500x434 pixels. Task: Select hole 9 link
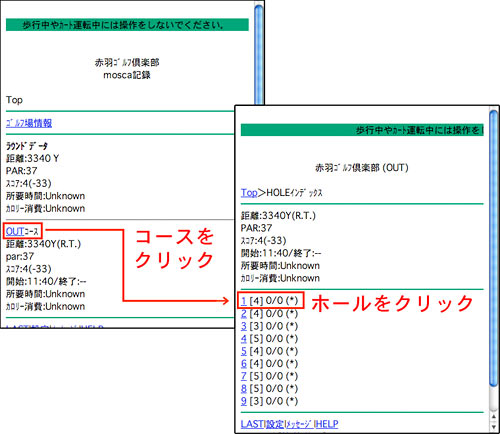pyautogui.click(x=244, y=401)
